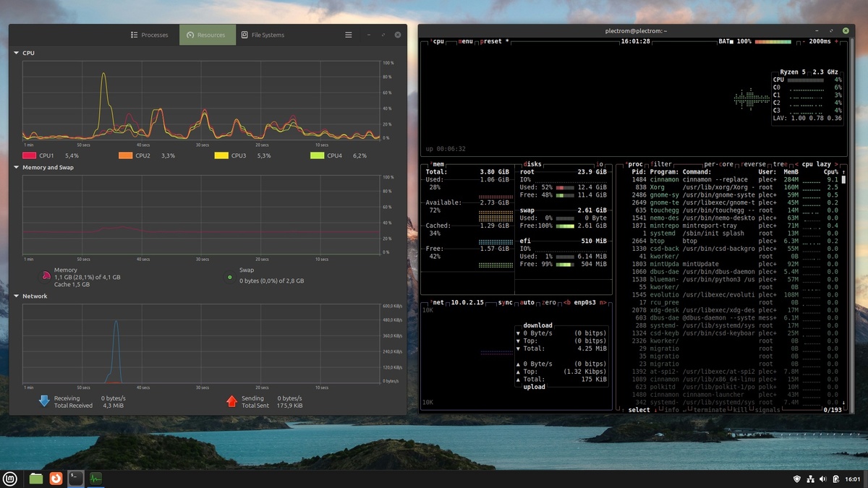Click the MemB column header in btop
Image resolution: width=868 pixels, height=488 pixels.
point(790,172)
